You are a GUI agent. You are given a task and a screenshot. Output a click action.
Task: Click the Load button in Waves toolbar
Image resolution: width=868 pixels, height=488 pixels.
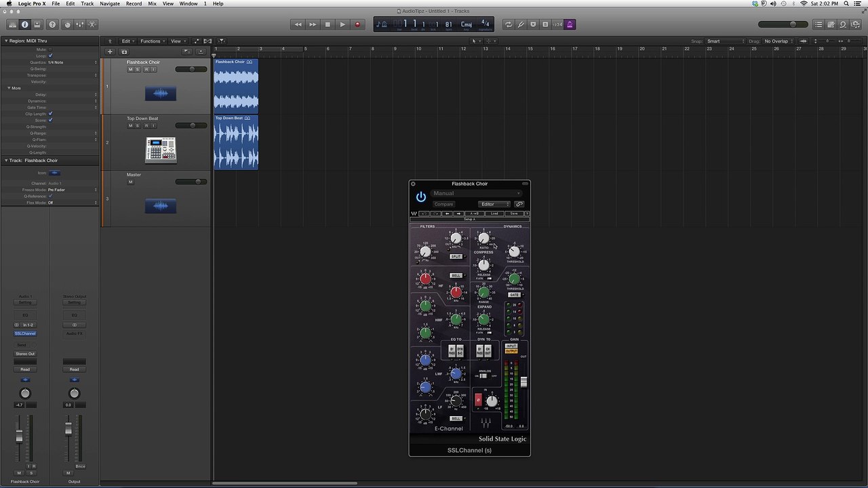[494, 213]
